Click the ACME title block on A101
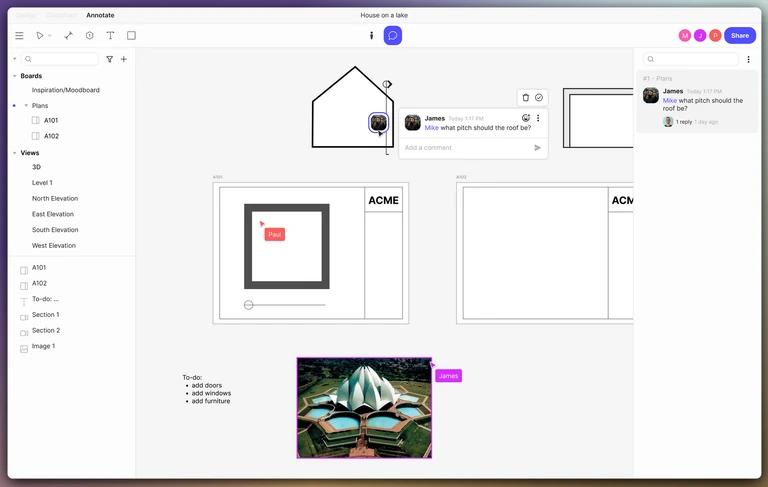This screenshot has width=768, height=487. coord(384,200)
